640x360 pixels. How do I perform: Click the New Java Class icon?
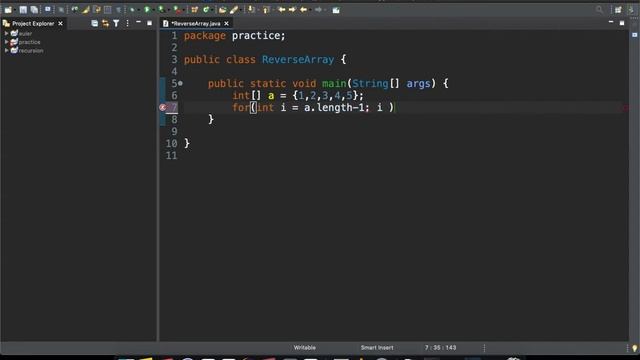[206, 10]
